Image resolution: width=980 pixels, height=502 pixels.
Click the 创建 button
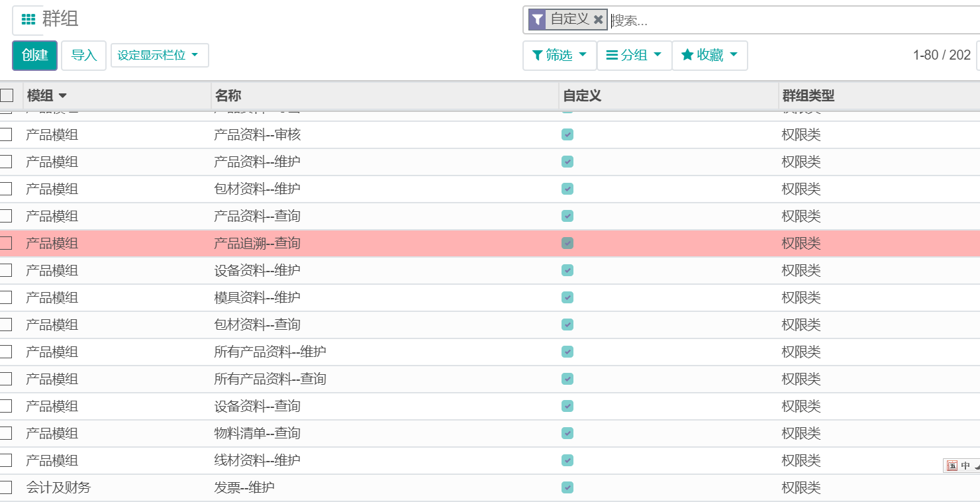pos(34,56)
